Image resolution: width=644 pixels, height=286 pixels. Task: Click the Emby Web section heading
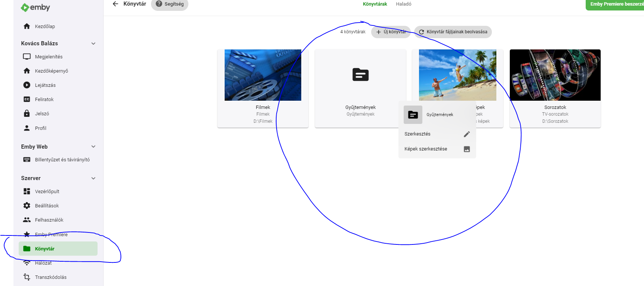[x=34, y=146]
